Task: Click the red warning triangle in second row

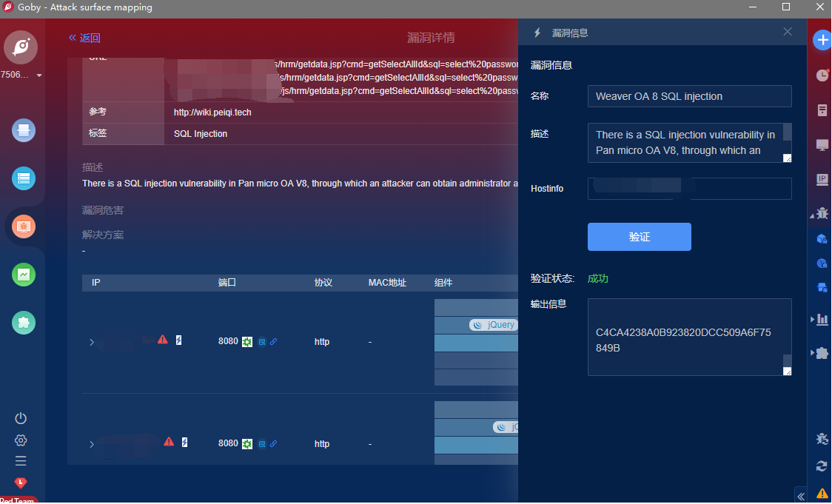Action: (169, 442)
